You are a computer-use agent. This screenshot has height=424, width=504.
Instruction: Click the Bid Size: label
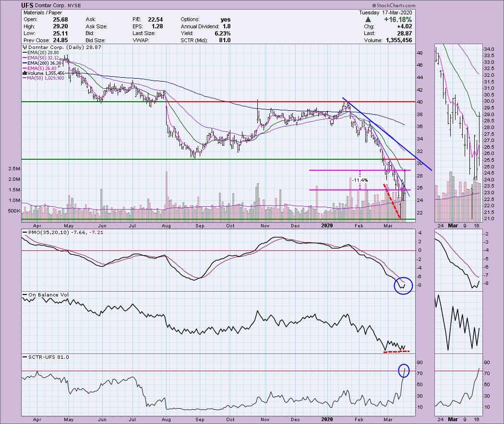click(96, 40)
